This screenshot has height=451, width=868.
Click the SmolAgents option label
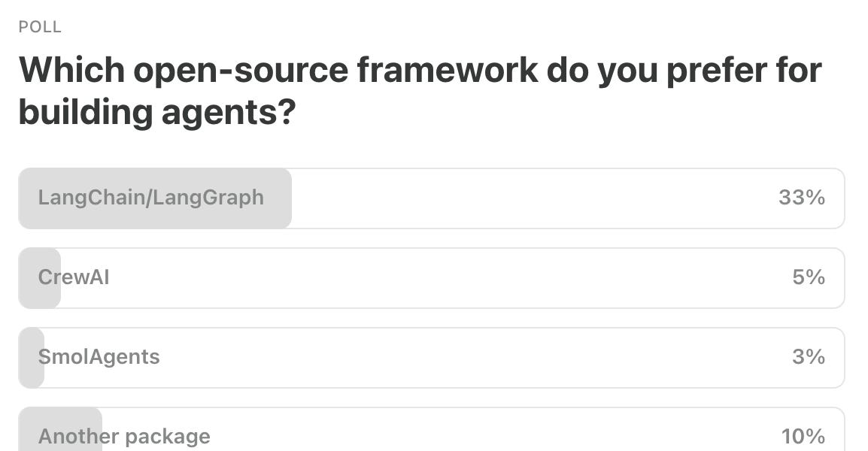click(x=99, y=357)
